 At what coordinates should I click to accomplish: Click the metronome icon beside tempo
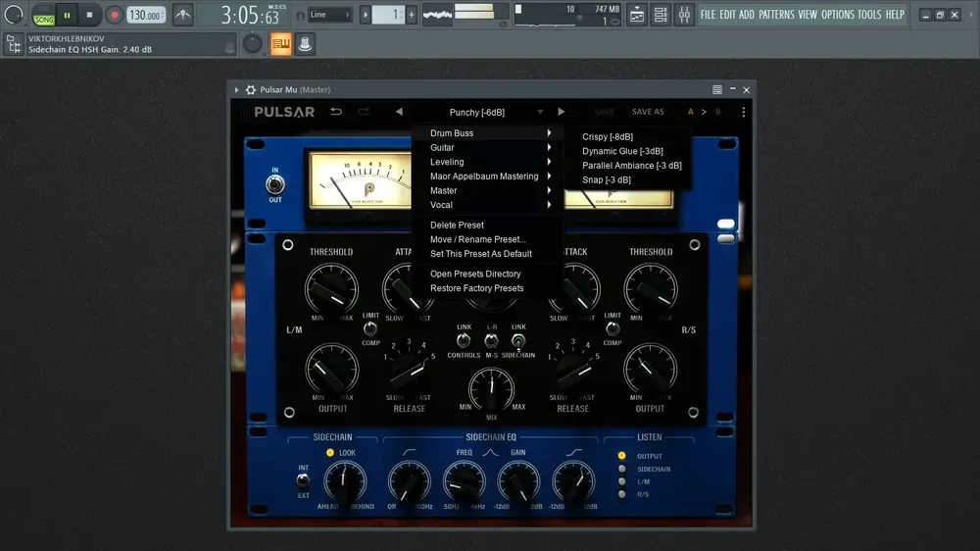click(182, 15)
